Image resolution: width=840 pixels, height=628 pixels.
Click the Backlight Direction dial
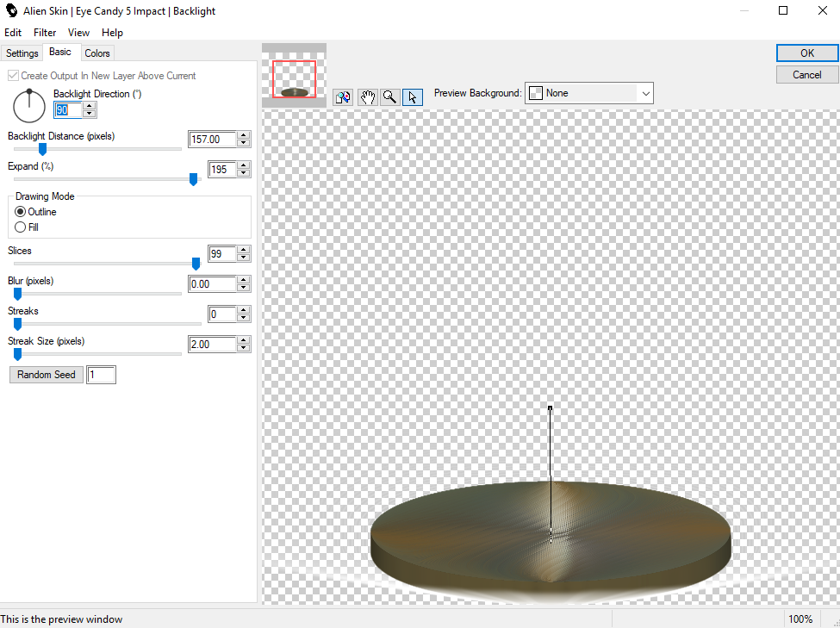[29, 105]
